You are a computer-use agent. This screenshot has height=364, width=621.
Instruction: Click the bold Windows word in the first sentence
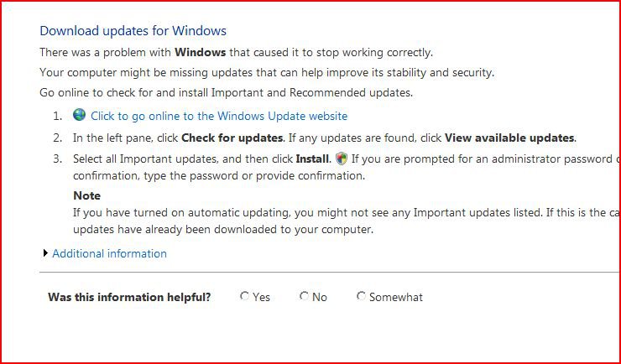pos(201,53)
